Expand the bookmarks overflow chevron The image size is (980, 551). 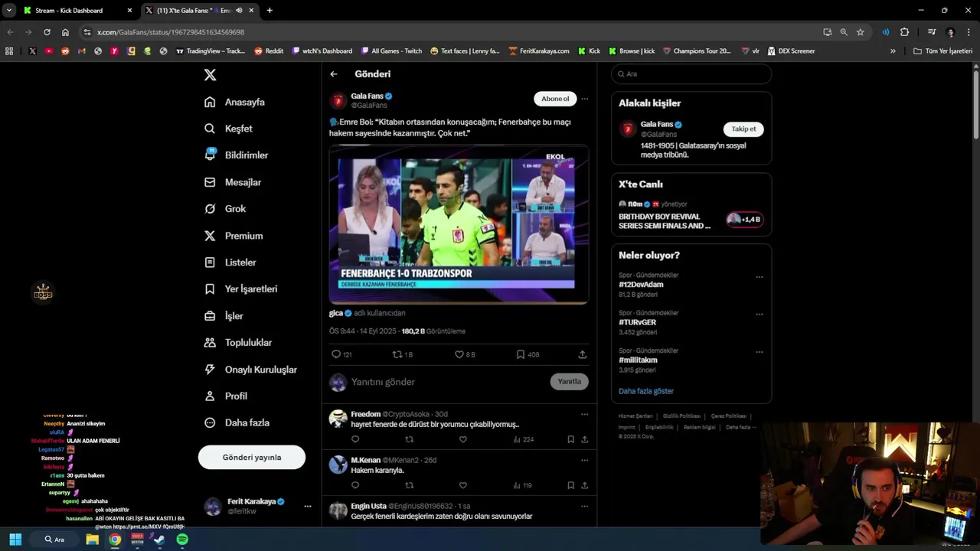coord(893,51)
